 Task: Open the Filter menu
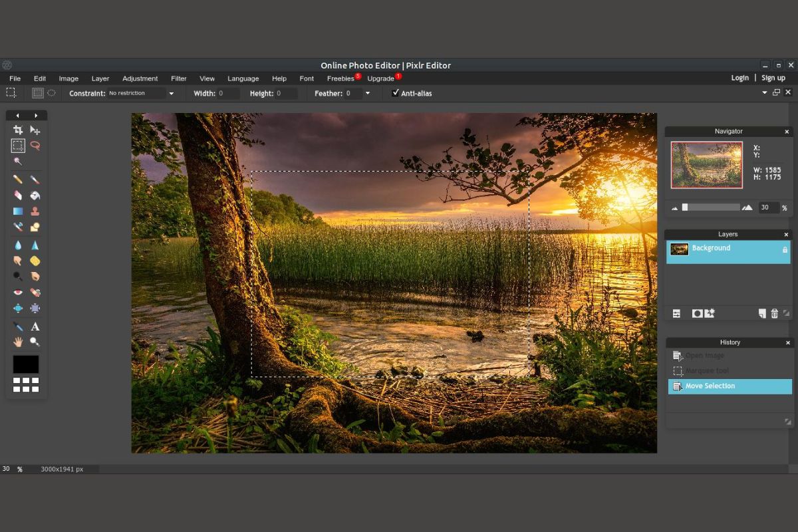click(x=178, y=78)
